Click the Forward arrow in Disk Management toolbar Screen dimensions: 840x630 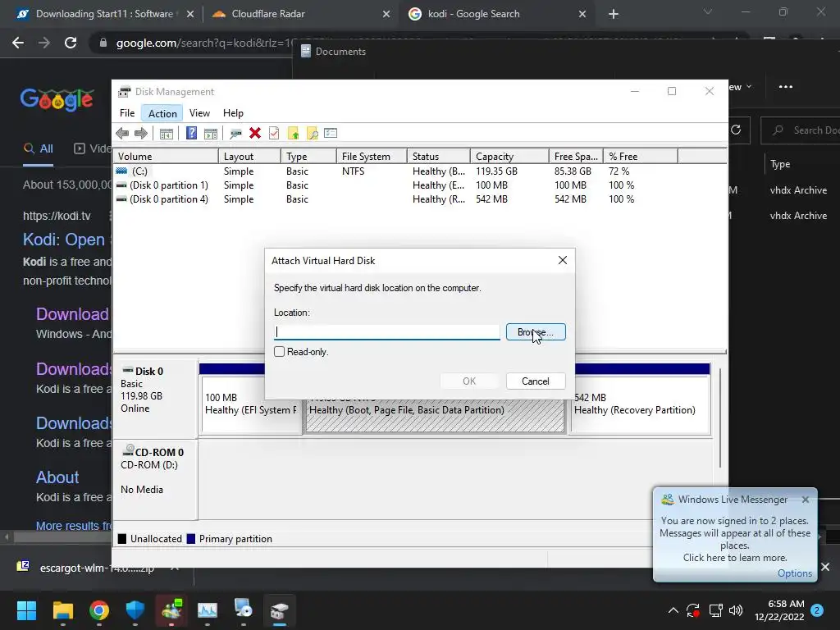tap(141, 134)
